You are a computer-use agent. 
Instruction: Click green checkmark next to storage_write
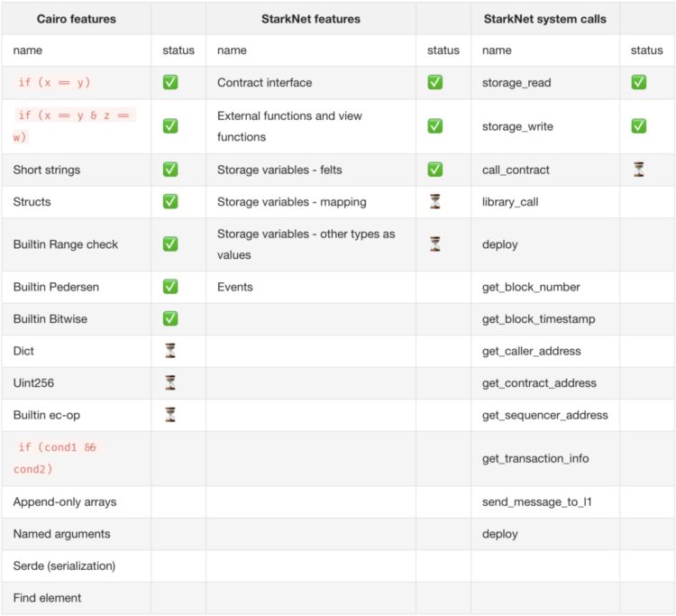pyautogui.click(x=638, y=126)
